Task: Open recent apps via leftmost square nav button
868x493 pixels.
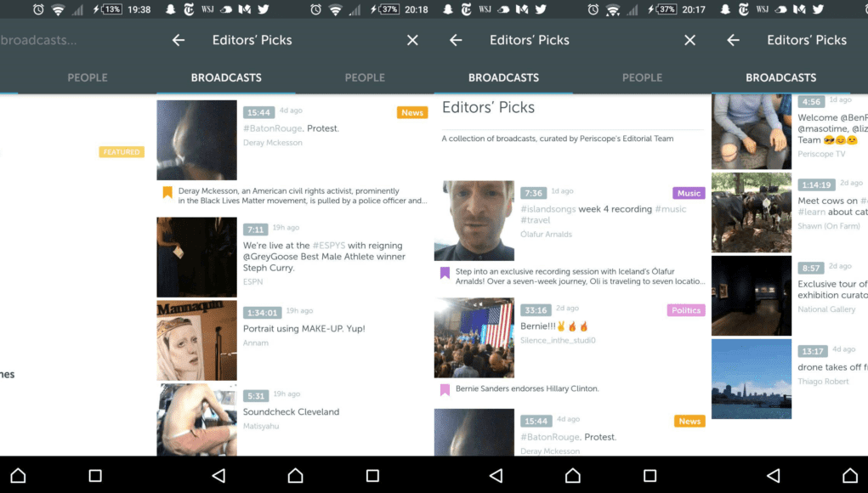Action: pos(95,475)
